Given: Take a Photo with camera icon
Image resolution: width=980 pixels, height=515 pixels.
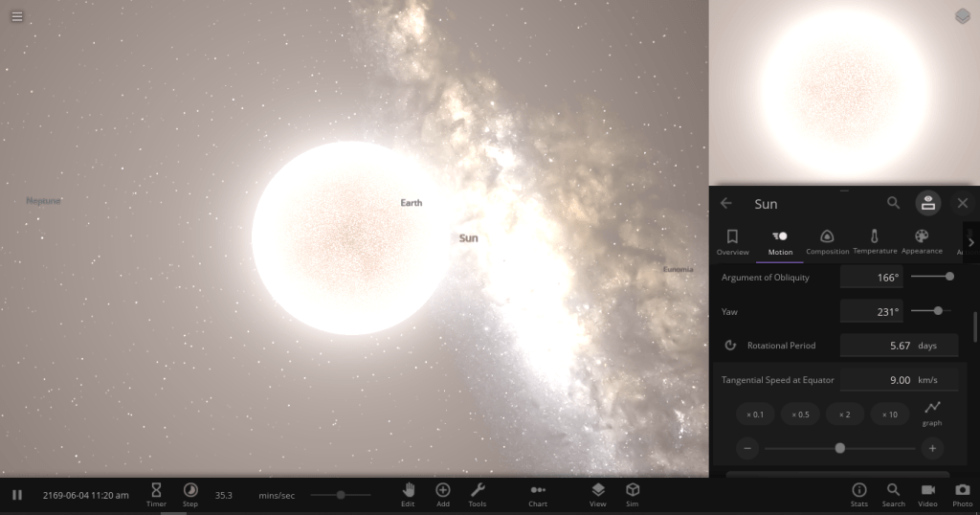Looking at the screenshot, I should [x=962, y=494].
